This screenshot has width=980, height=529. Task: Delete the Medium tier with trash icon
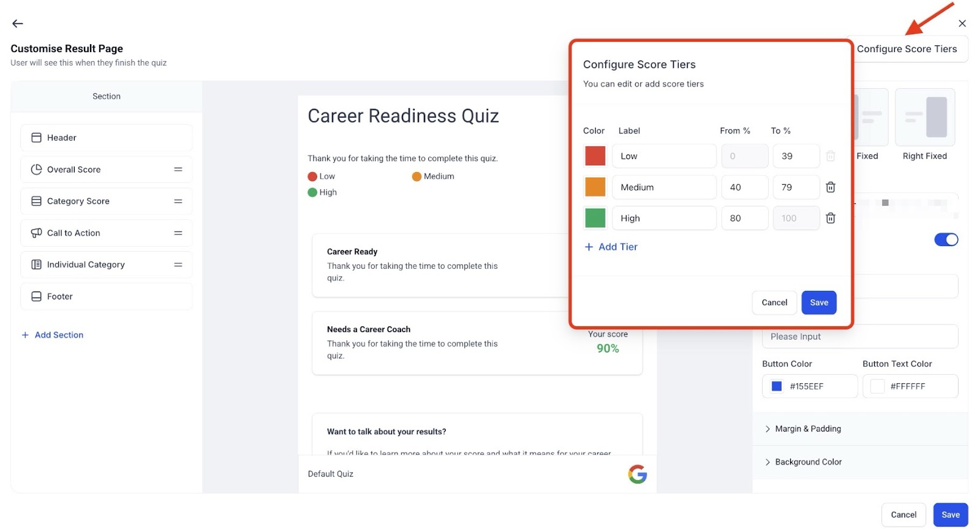tap(831, 187)
